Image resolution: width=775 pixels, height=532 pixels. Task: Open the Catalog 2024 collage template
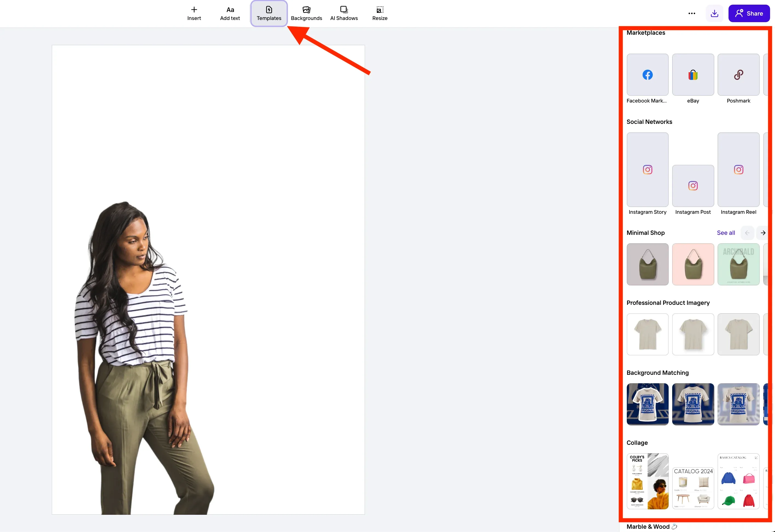tap(693, 488)
